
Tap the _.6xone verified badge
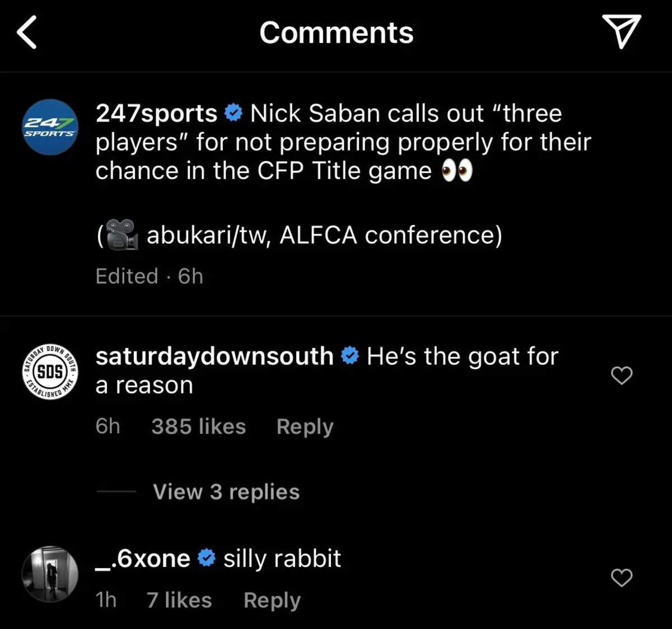coord(207,558)
